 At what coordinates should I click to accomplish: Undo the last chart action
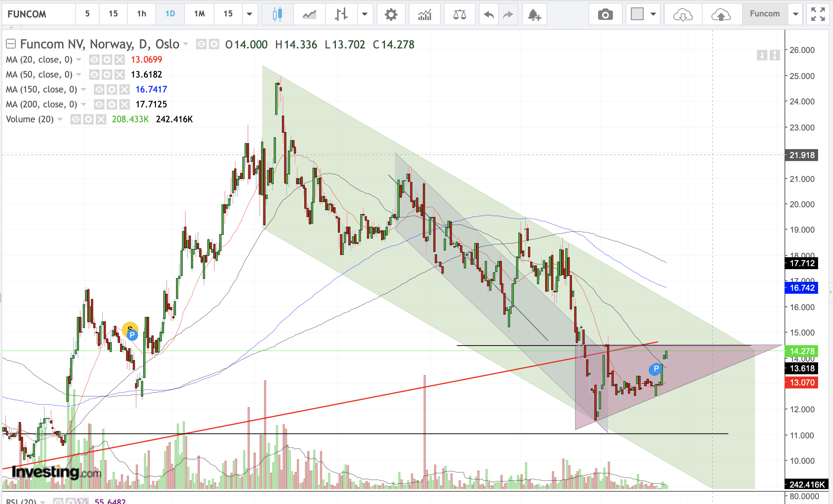(488, 15)
